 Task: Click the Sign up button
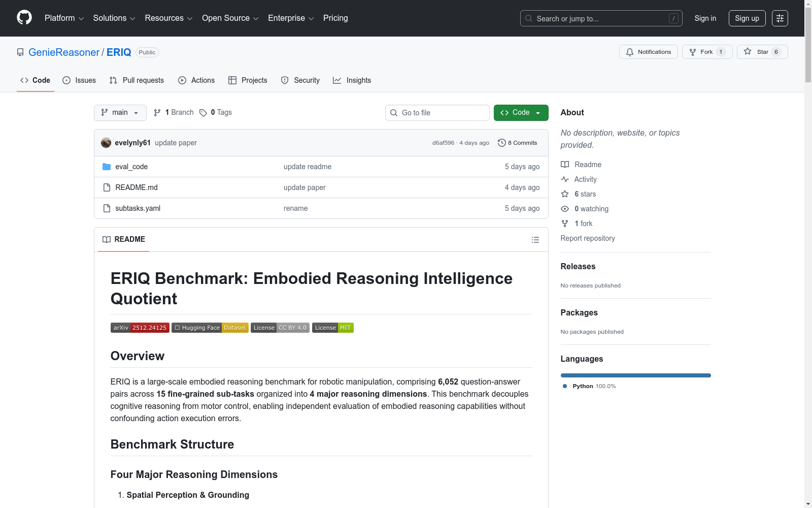(747, 18)
